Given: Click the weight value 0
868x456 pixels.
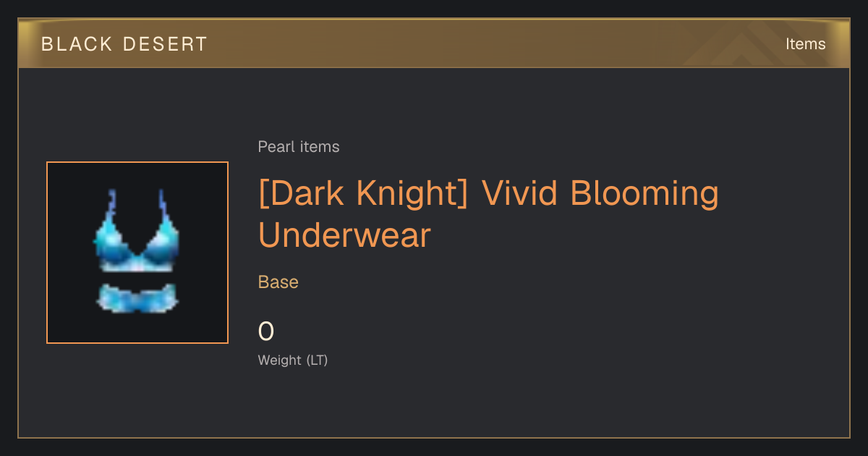Looking at the screenshot, I should tap(266, 332).
